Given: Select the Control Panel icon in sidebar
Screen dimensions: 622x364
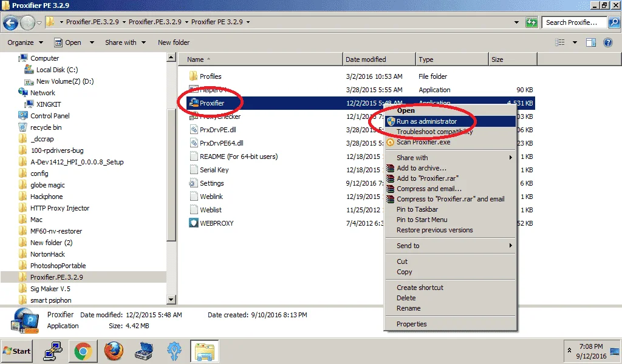Looking at the screenshot, I should point(23,116).
